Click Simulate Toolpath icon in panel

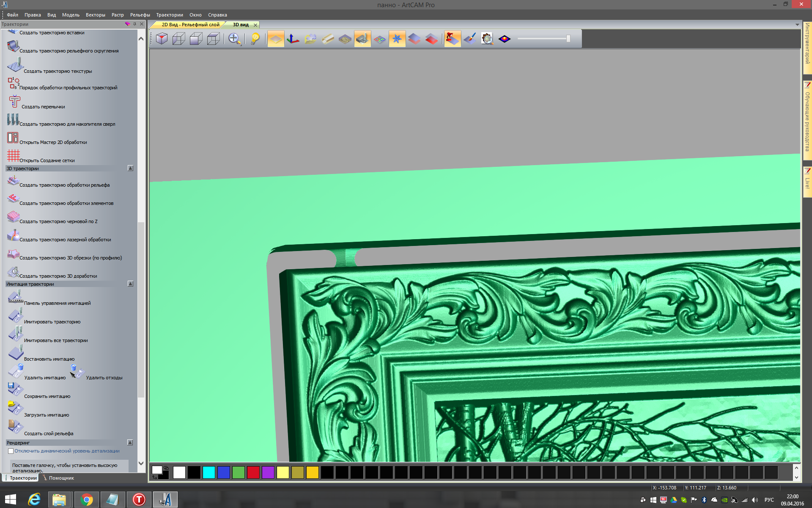(16, 316)
